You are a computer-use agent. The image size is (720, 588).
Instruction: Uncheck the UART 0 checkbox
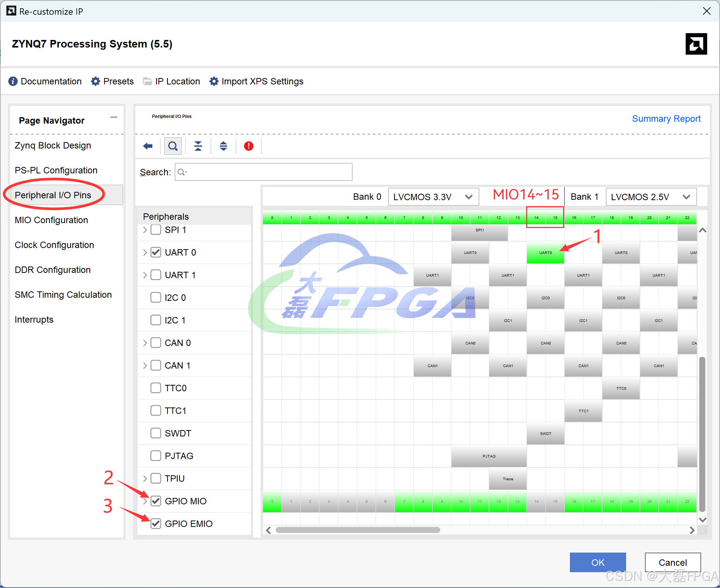pyautogui.click(x=156, y=252)
